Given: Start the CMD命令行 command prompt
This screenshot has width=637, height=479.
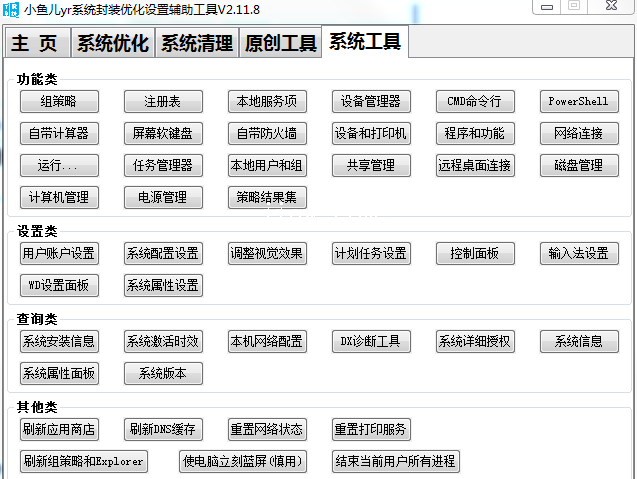Looking at the screenshot, I should pos(475,102).
